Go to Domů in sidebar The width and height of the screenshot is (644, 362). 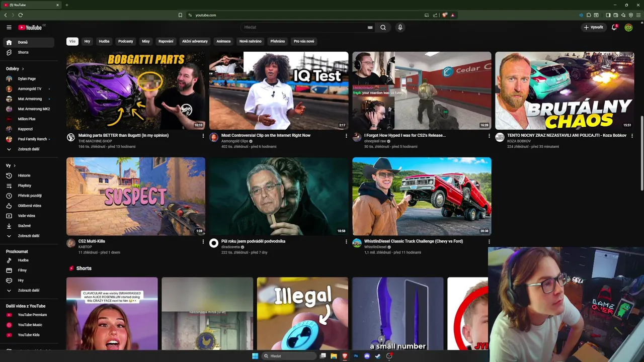point(28,42)
